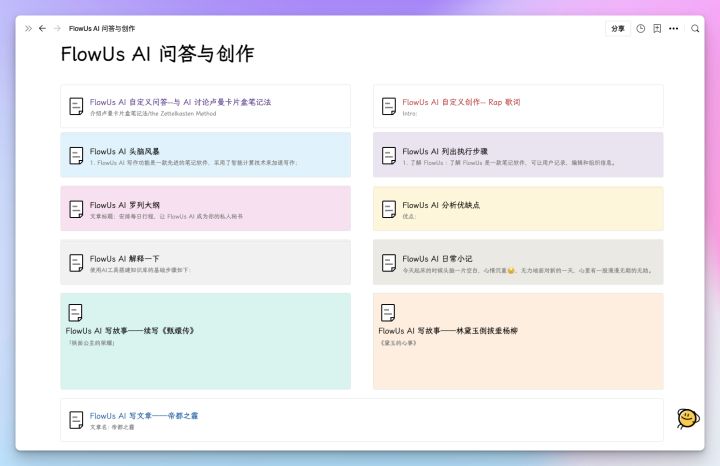Image resolution: width=720 pixels, height=466 pixels.
Task: Click the FlowUs AI 问答与创作 breadcrumb
Action: pyautogui.click(x=102, y=28)
